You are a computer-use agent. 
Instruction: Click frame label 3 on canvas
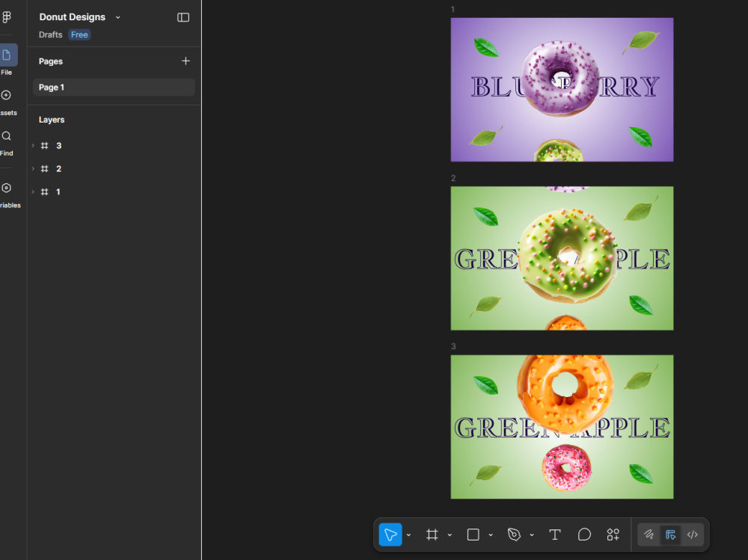pyautogui.click(x=453, y=346)
